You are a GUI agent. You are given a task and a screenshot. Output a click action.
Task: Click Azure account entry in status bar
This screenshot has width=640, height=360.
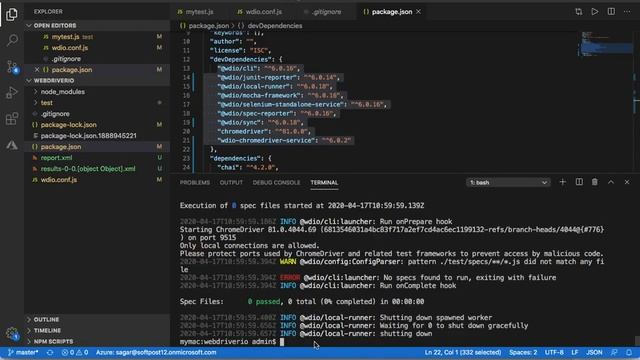pyautogui.click(x=156, y=352)
